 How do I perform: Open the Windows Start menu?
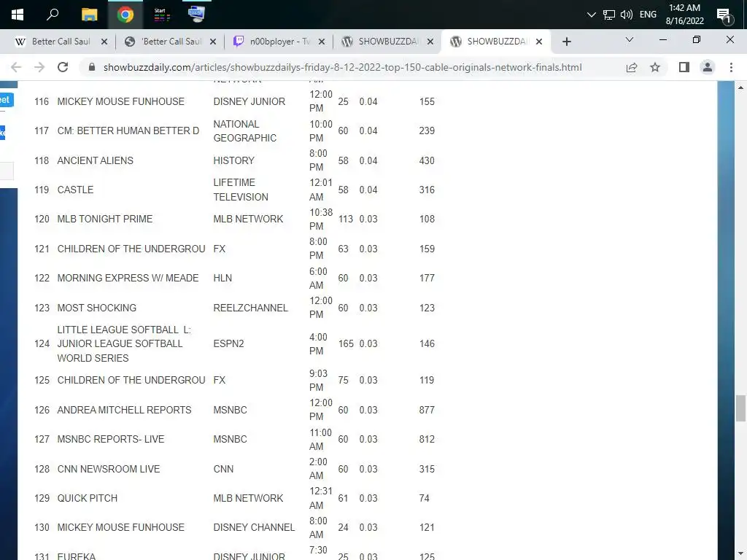(x=18, y=15)
